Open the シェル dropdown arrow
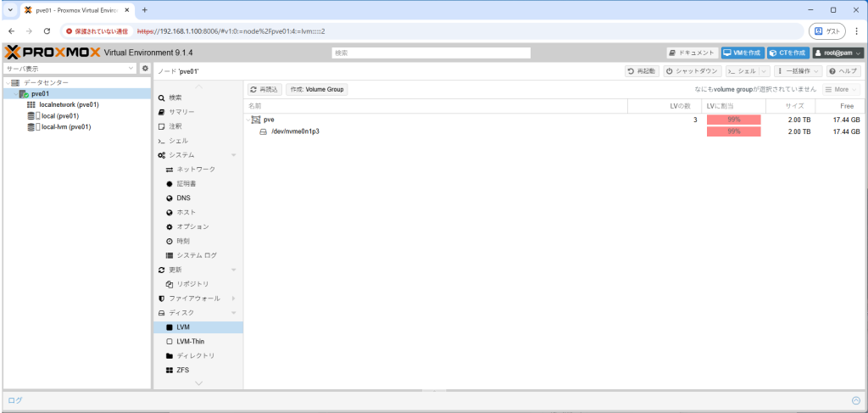Screen dimensions: 868x413 tap(765, 71)
